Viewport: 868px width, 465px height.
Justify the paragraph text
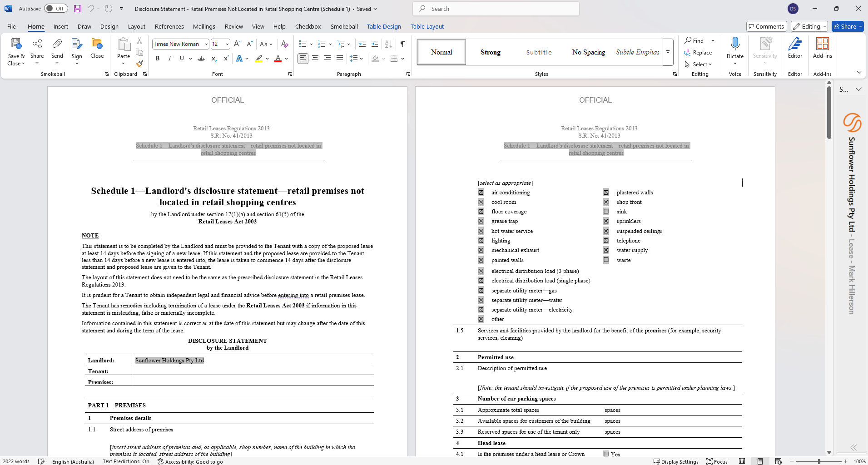(x=340, y=59)
